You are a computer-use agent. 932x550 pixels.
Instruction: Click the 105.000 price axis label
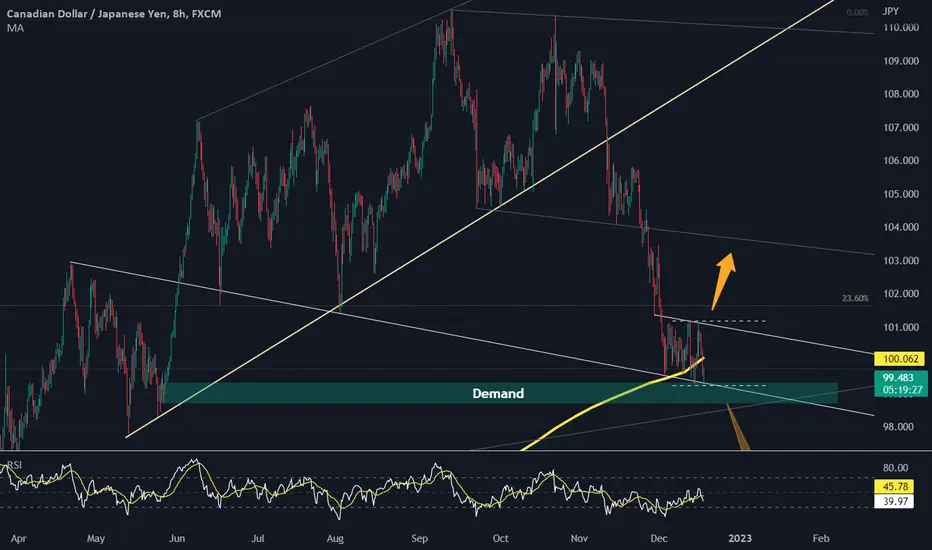point(901,194)
